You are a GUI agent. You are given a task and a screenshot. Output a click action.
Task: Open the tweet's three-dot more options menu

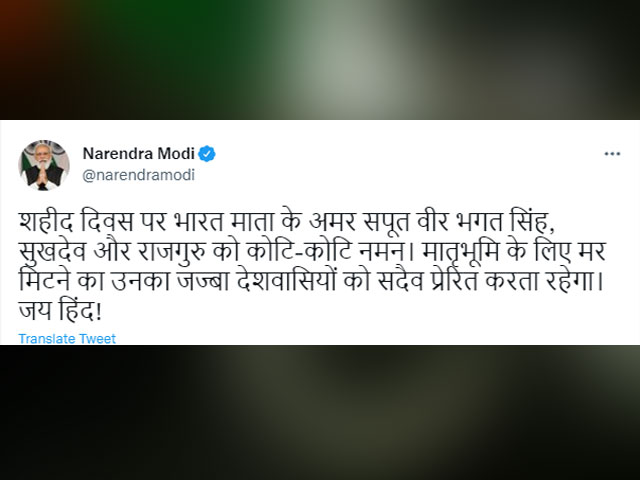coord(612,154)
